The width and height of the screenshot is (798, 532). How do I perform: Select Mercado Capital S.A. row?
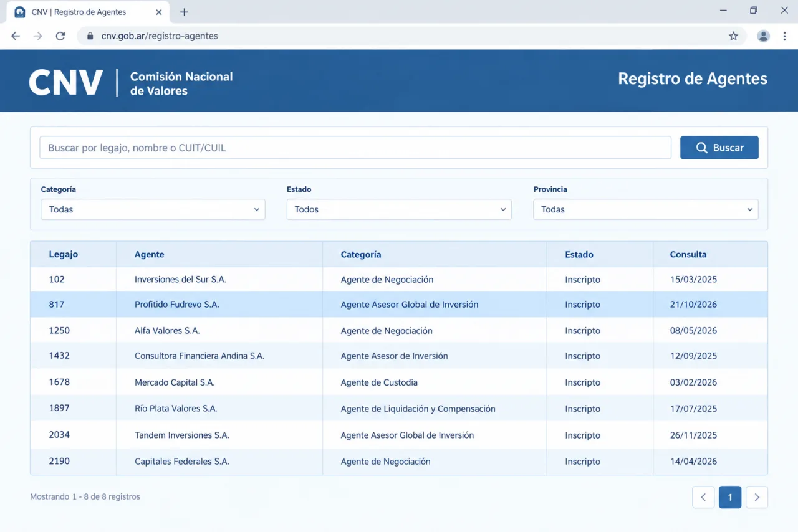[399, 382]
